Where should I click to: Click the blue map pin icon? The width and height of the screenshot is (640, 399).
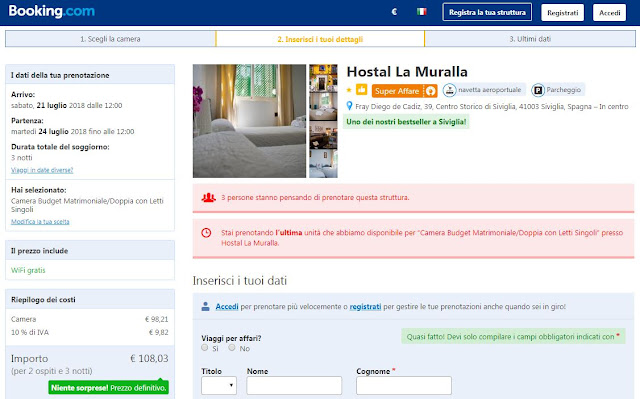coord(349,106)
